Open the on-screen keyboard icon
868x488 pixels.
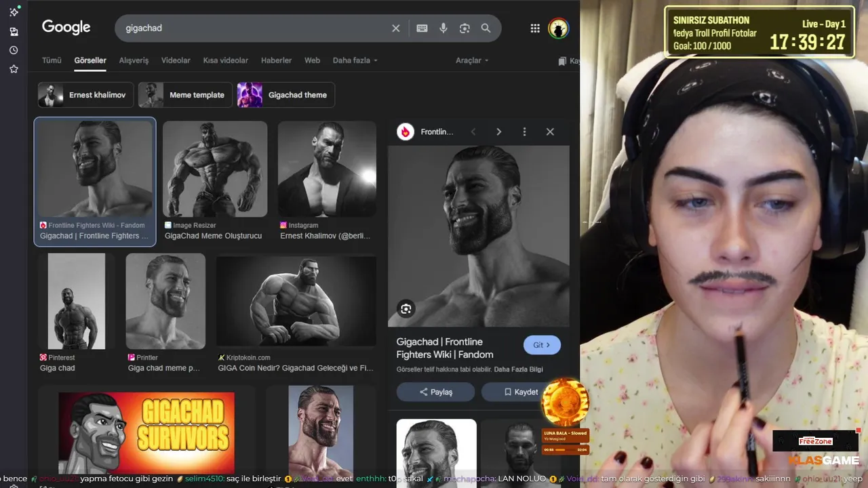pos(422,28)
